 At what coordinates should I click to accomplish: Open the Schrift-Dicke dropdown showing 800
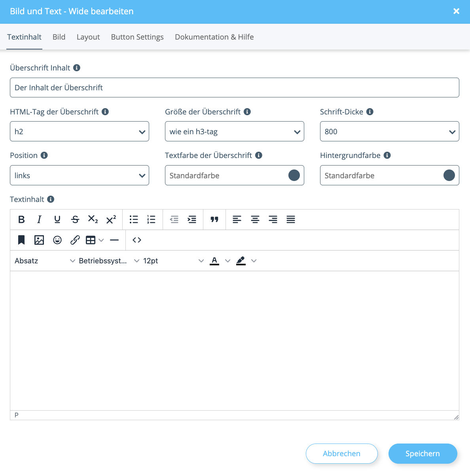390,131
